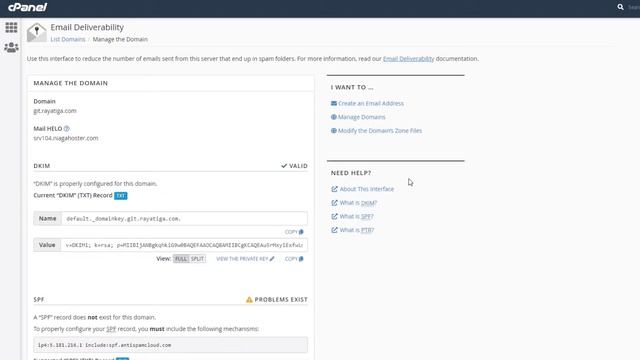Click the DKIM Valid checkmark status
This screenshot has width=640, height=360.
(294, 166)
